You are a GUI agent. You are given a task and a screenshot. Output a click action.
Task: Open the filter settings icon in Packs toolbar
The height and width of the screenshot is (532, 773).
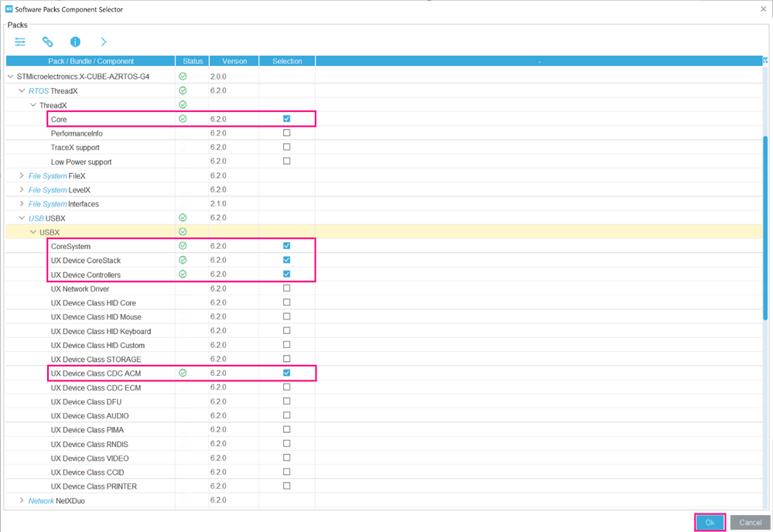coord(20,42)
